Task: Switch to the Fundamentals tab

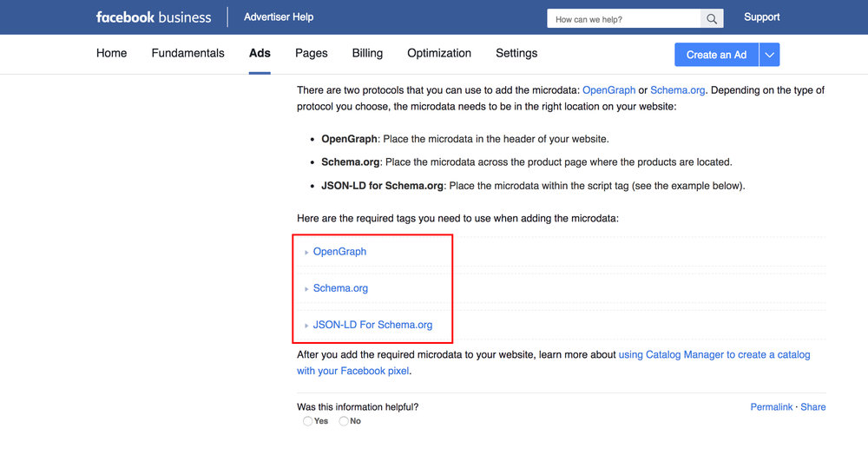Action: tap(187, 53)
